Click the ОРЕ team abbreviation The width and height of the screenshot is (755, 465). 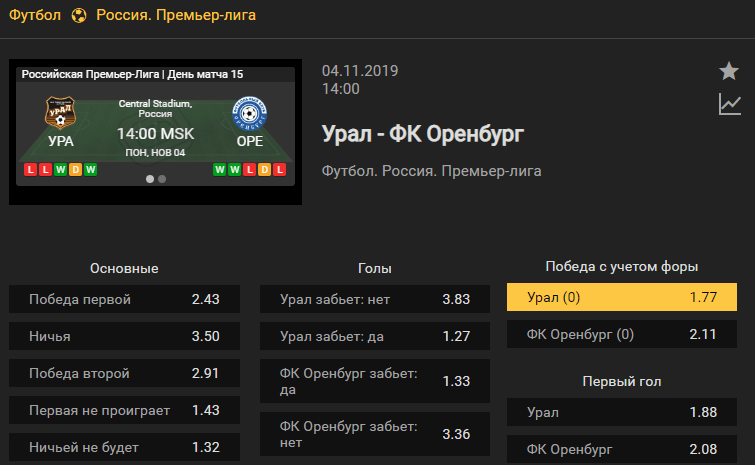[x=249, y=141]
